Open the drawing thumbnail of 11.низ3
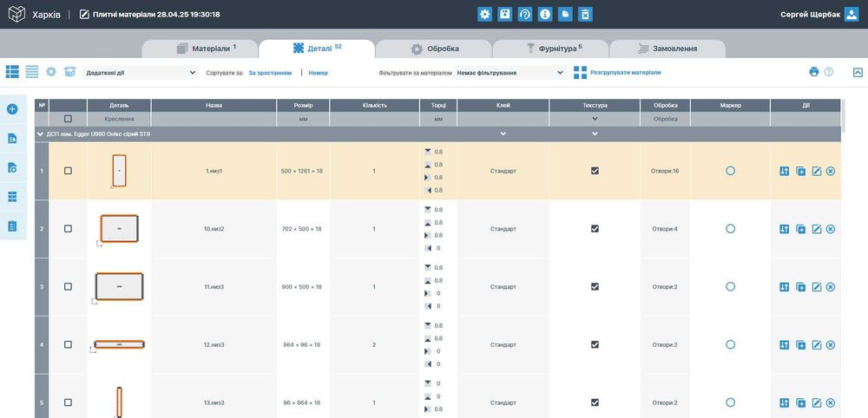The image size is (868, 418). coord(118,288)
